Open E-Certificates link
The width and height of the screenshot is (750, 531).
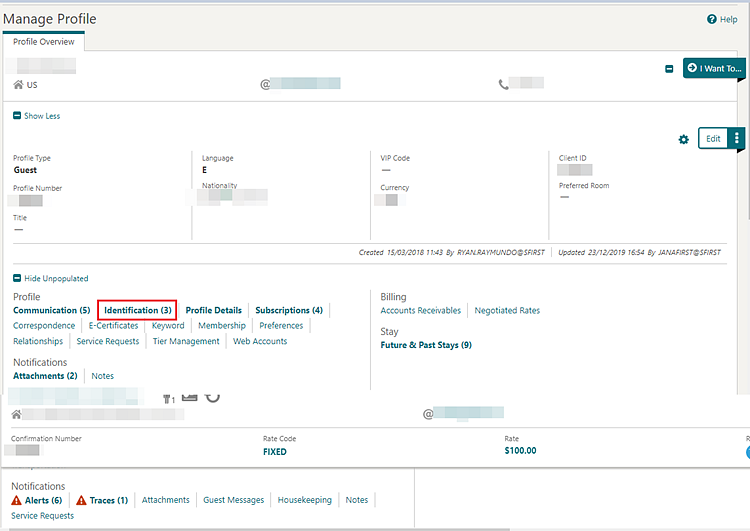click(113, 326)
